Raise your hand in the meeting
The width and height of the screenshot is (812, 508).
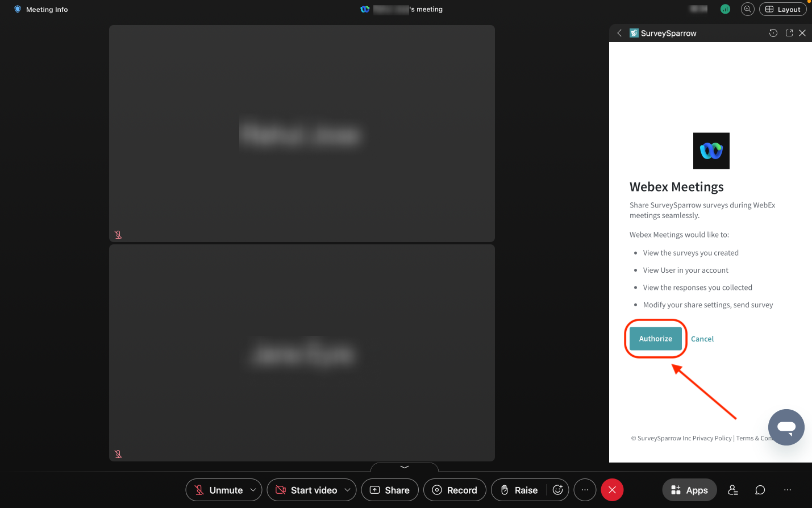[x=519, y=490]
